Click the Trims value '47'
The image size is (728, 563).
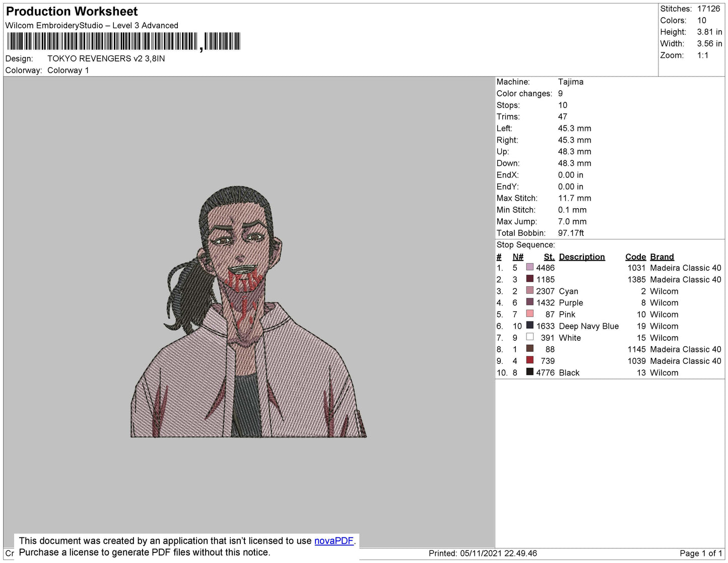tap(563, 116)
